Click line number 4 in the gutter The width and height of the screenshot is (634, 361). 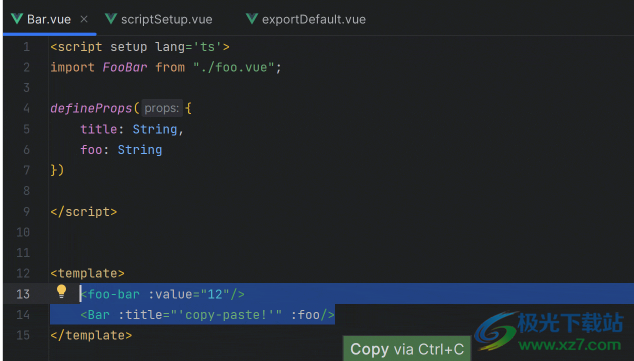tap(26, 108)
